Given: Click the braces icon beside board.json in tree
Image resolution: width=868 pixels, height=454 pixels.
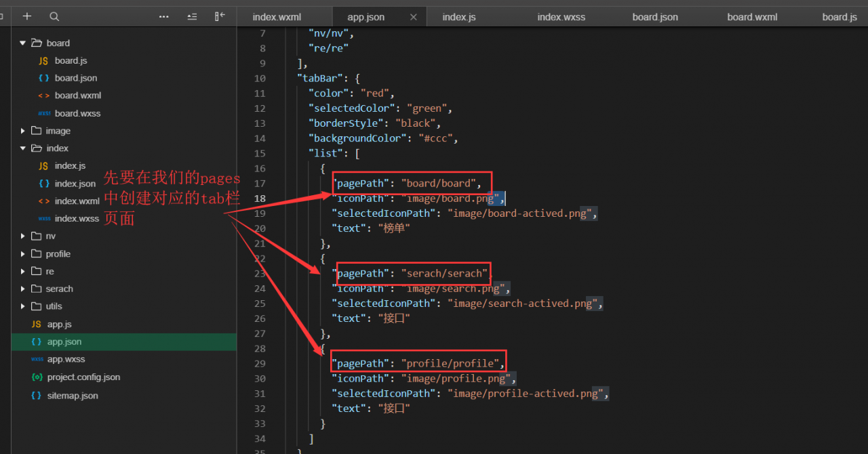Looking at the screenshot, I should [43, 78].
